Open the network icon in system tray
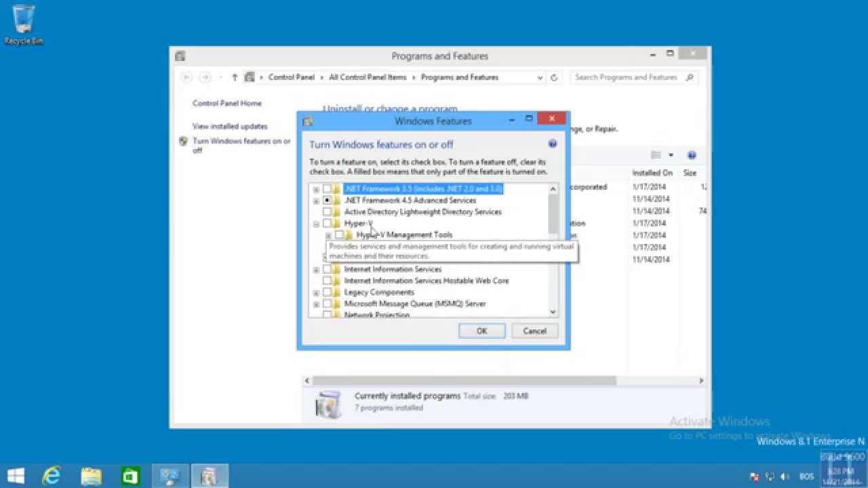Viewport: 868px width, 488px height. coord(770,476)
